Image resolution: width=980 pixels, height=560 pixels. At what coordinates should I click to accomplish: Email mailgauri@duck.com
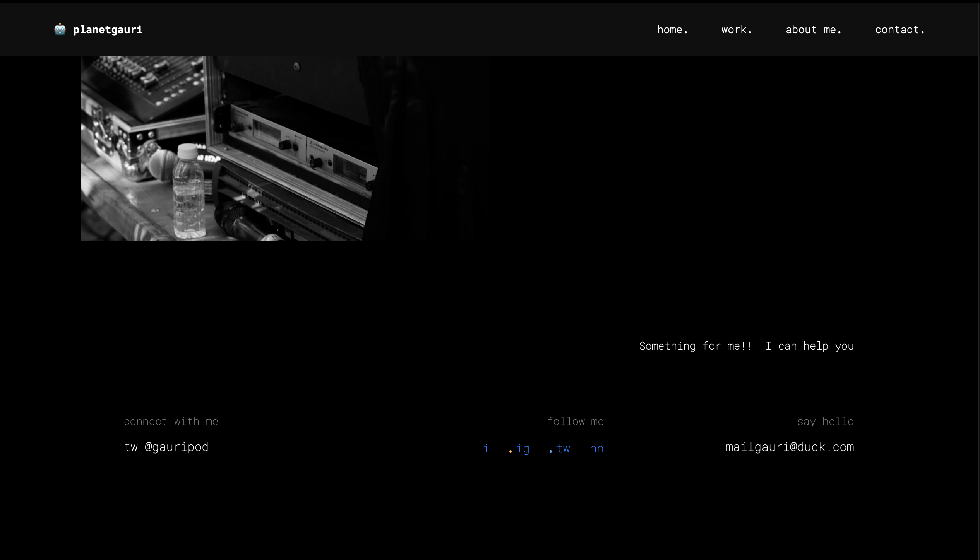coord(790,447)
